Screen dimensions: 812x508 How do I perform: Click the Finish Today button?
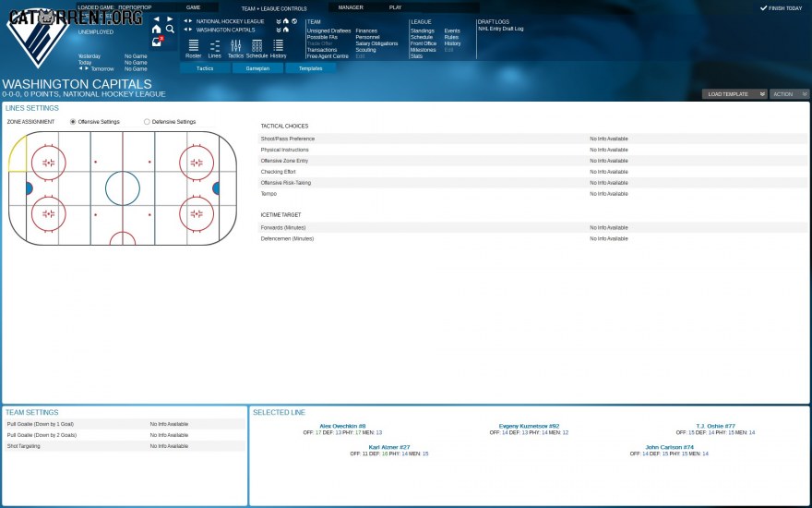coord(781,8)
